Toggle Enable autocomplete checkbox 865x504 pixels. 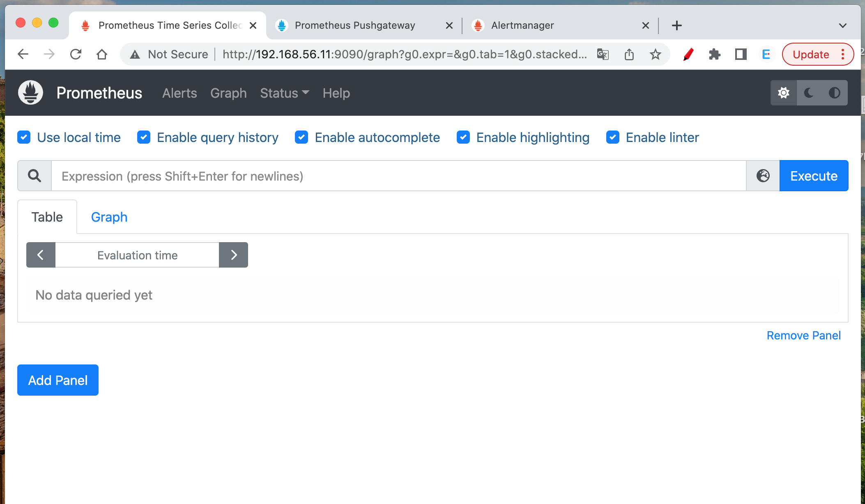click(x=301, y=137)
